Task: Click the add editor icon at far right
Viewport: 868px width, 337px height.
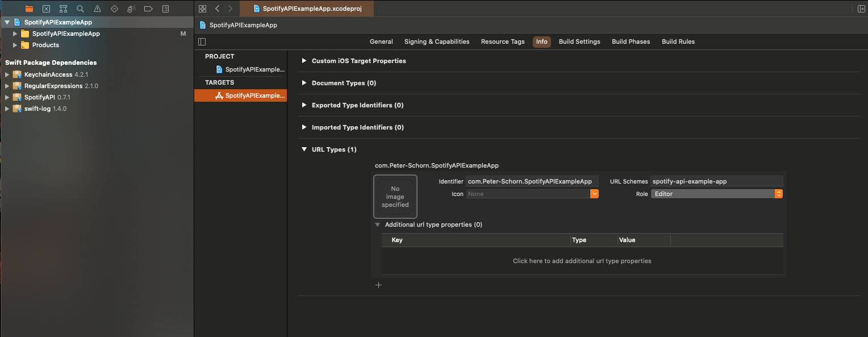Action: [x=861, y=9]
